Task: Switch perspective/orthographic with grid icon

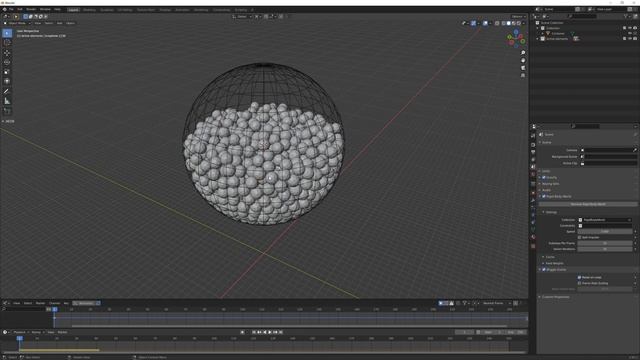Action: (x=523, y=75)
